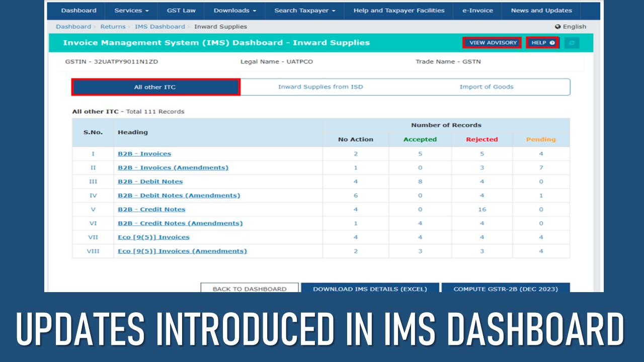Screen dimensions: 644x362
Task: Click the refresh icon beside HELP
Action: click(x=572, y=43)
